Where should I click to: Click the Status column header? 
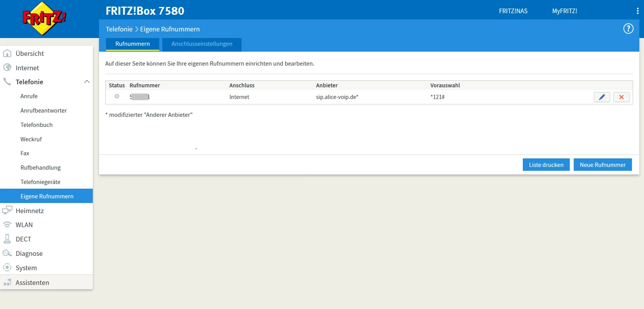tap(117, 85)
